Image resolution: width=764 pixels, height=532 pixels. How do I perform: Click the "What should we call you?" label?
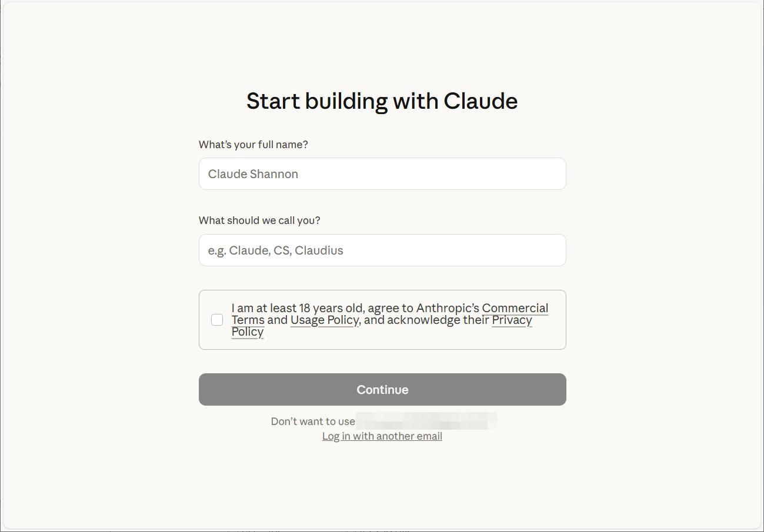[x=259, y=220]
